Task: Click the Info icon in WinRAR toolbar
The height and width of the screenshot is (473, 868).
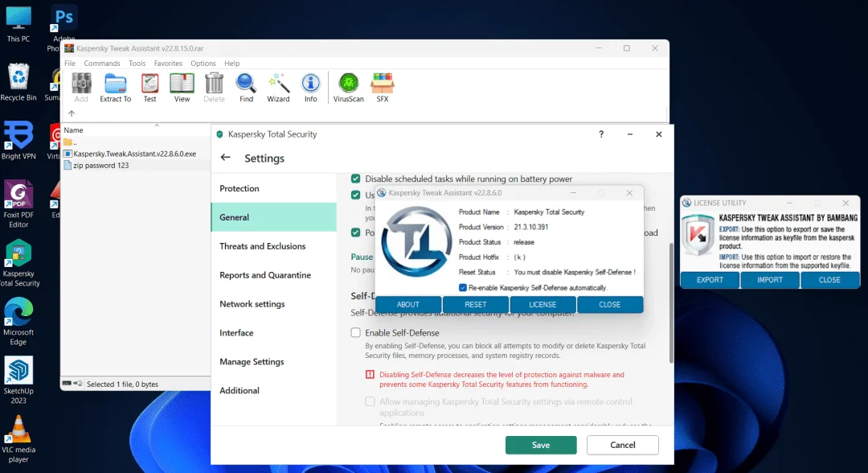Action: click(x=310, y=88)
